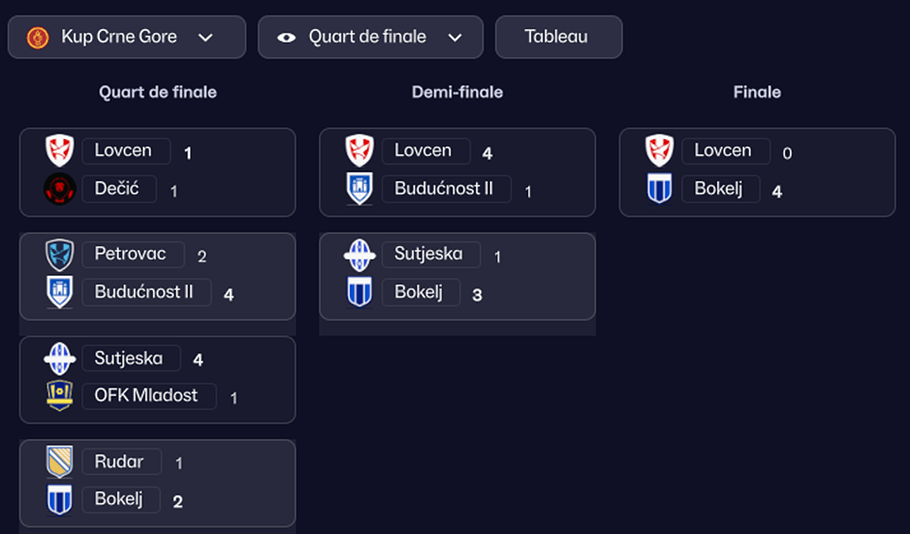Expand the Kup Crne Gore dropdown chevron

(206, 38)
